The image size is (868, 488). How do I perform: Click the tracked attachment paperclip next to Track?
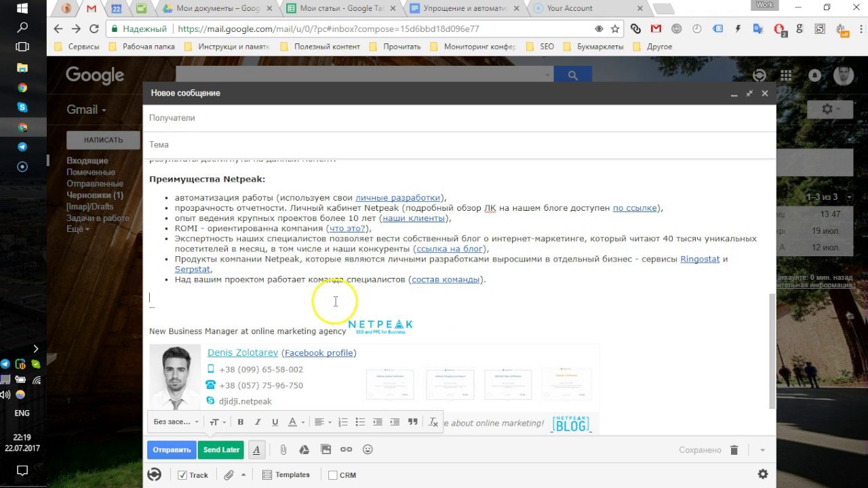coord(229,474)
